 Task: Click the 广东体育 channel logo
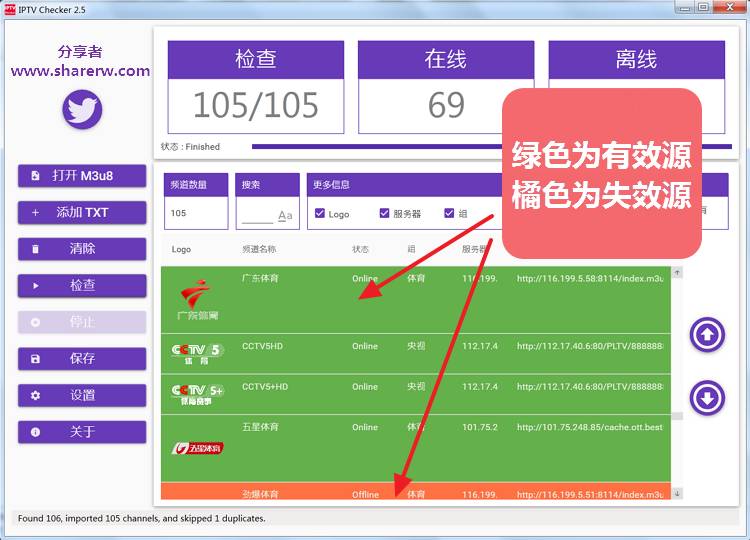[x=197, y=301]
